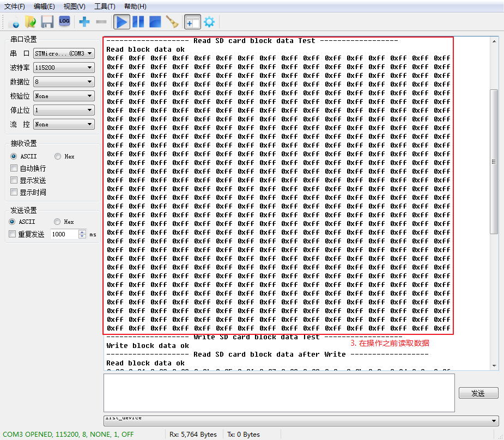Viewport: 504px width, 440px height.
Task: Open settings via gear icon
Action: pos(209,22)
